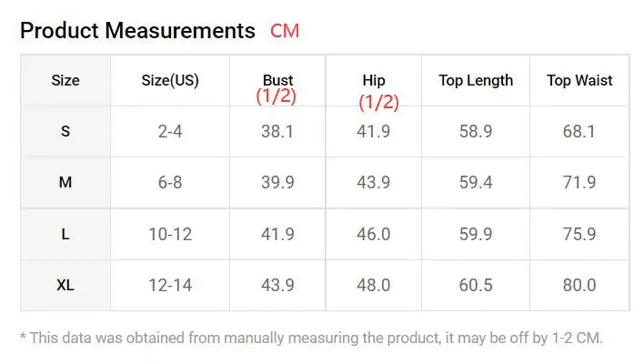Select the red CM unit label
Screen dimensions: 644x364
285,31
